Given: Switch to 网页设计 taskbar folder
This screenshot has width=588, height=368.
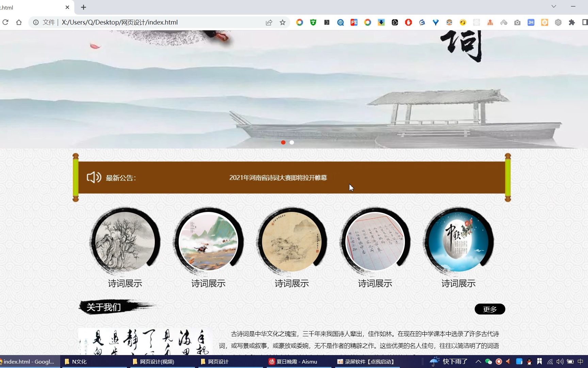Looking at the screenshot, I should (x=231, y=362).
